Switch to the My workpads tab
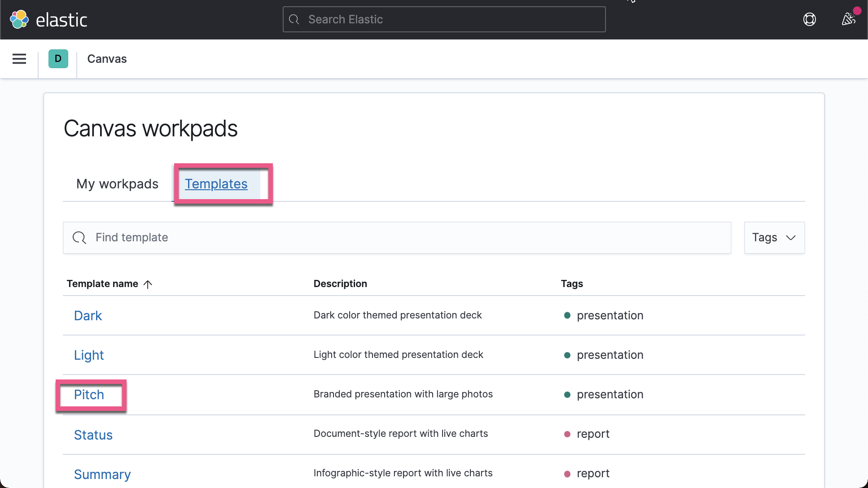The image size is (868, 488). tap(117, 183)
